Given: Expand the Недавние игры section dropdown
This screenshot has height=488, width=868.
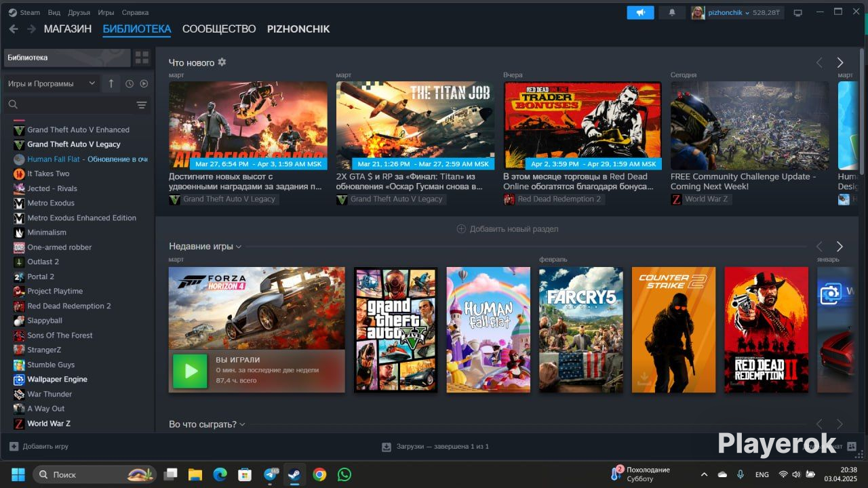Looking at the screenshot, I should pos(239,247).
